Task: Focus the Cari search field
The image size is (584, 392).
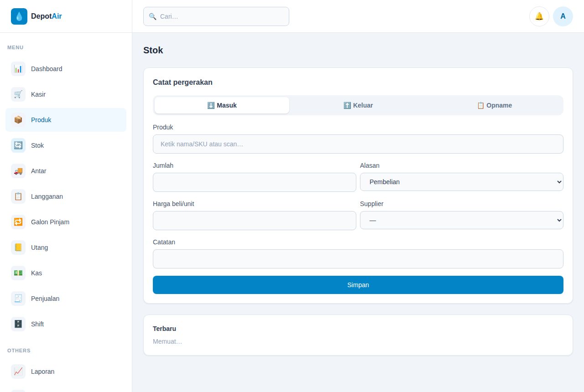Action: [x=216, y=16]
